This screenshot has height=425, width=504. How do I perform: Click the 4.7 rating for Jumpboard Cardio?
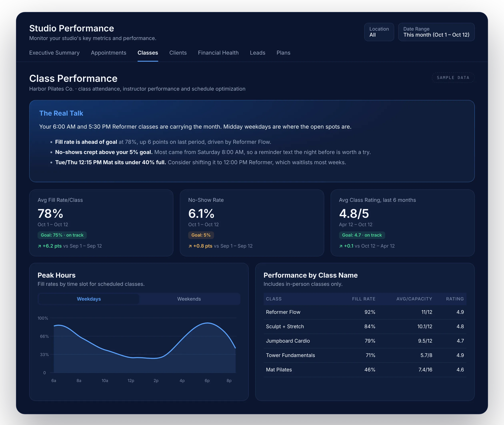460,341
